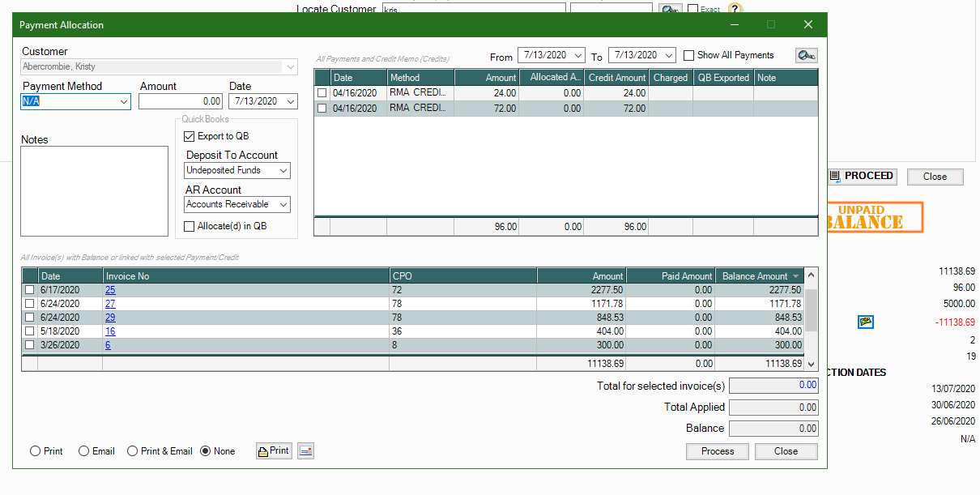Click into the Notes text area

pos(94,191)
